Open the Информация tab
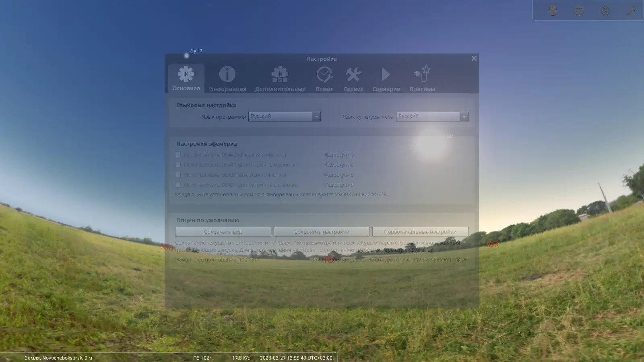 click(227, 78)
